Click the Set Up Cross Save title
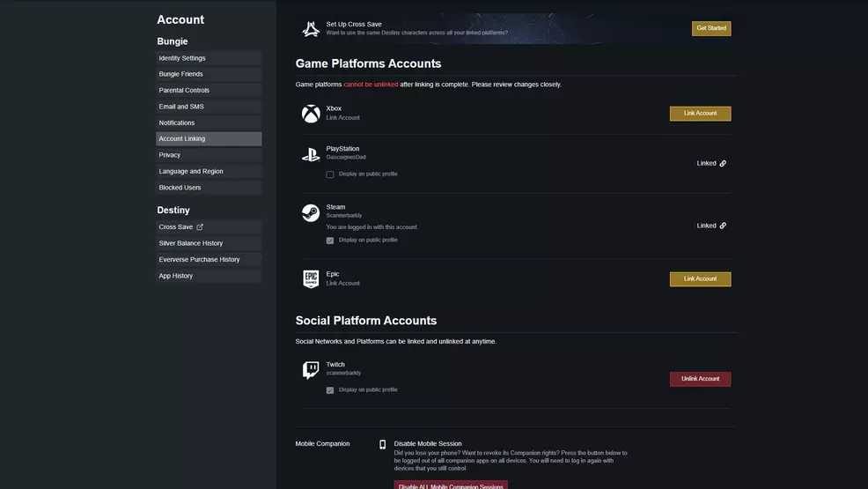 tap(354, 25)
